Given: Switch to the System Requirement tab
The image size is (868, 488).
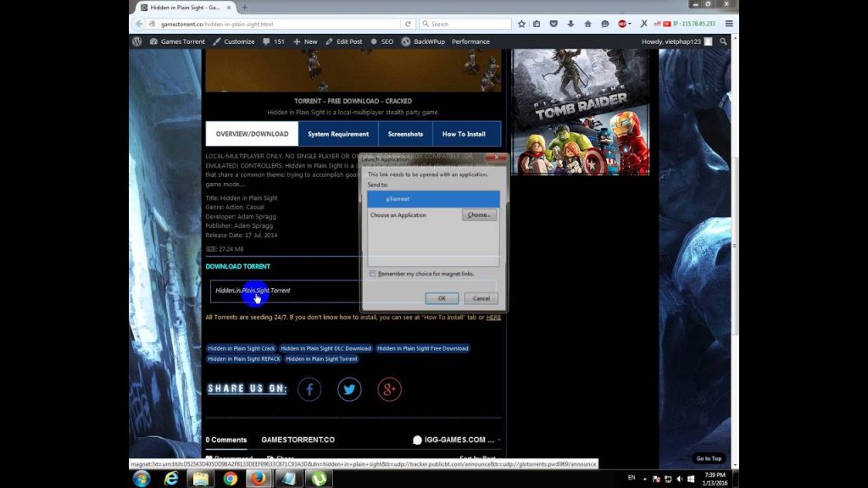Looking at the screenshot, I should pyautogui.click(x=338, y=134).
